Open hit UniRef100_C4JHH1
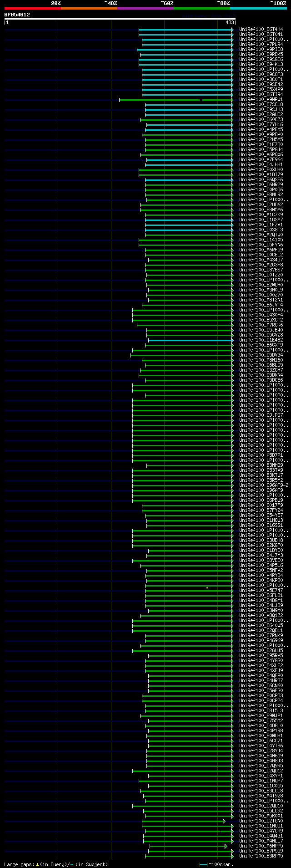 261,164
